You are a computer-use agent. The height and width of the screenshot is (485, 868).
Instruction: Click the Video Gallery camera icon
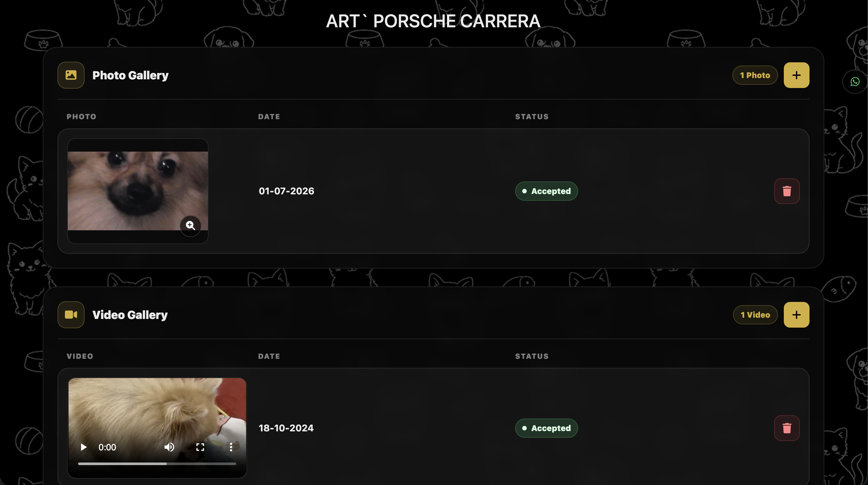(71, 314)
